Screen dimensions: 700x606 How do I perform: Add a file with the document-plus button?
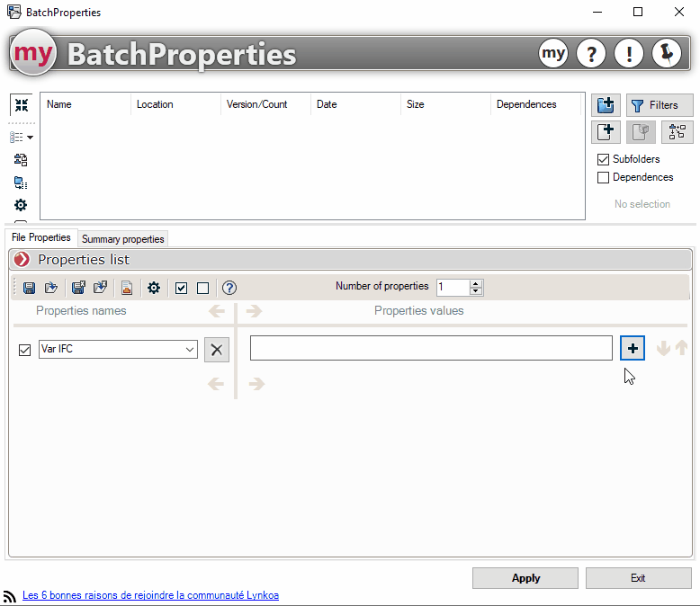pyautogui.click(x=606, y=132)
